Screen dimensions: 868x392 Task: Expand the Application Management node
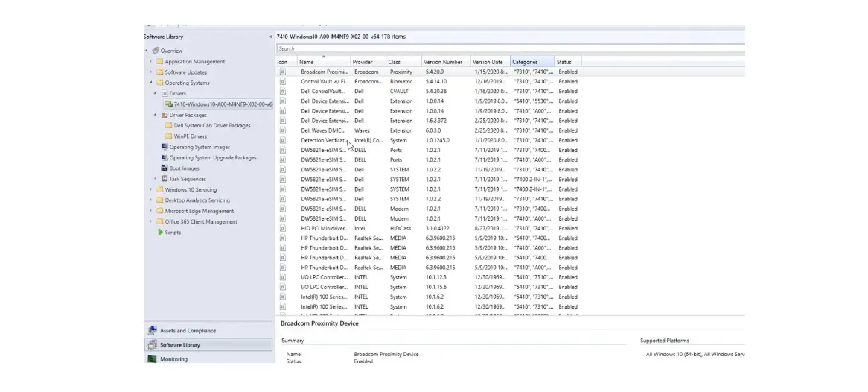(x=151, y=62)
